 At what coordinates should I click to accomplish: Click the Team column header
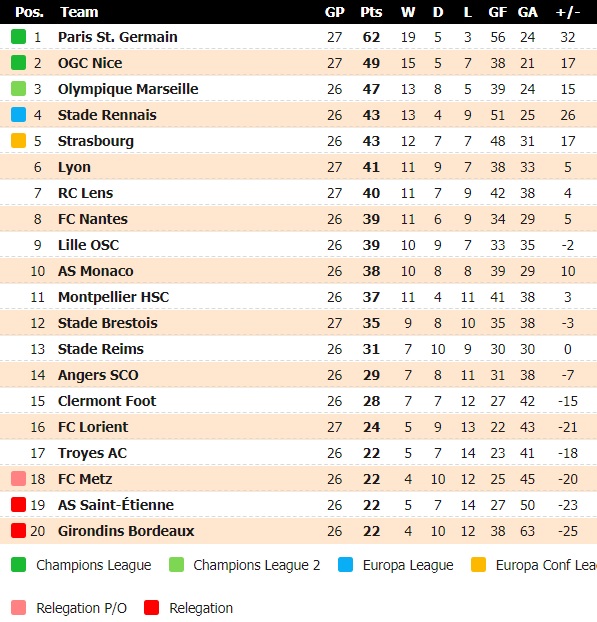pyautogui.click(x=79, y=12)
